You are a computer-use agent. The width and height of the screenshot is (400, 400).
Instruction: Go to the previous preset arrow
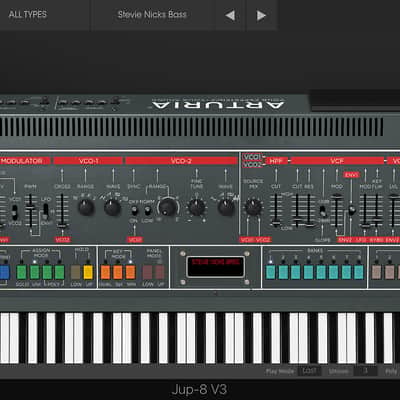230,15
